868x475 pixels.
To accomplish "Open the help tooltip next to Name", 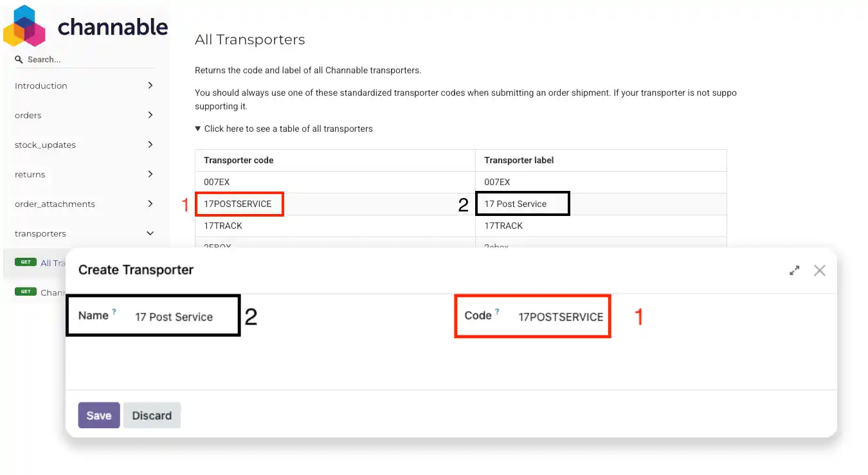I will [114, 310].
